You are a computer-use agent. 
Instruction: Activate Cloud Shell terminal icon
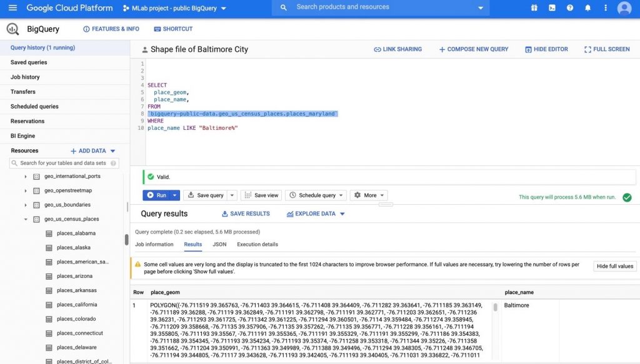[552, 7]
